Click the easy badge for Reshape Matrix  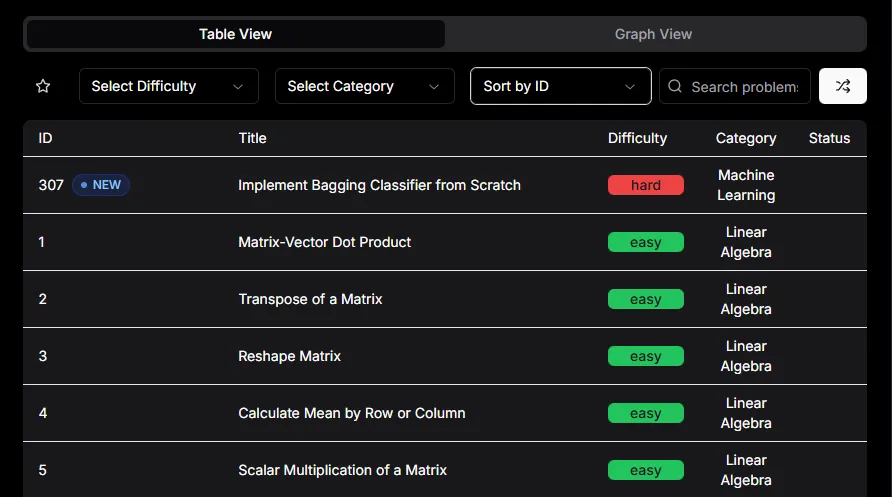point(645,356)
